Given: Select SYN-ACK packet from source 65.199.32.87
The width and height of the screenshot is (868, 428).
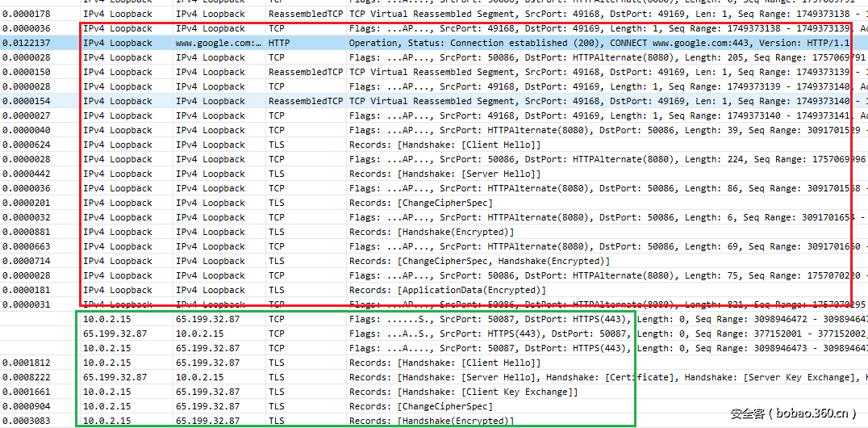Looking at the screenshot, I should click(x=484, y=334).
